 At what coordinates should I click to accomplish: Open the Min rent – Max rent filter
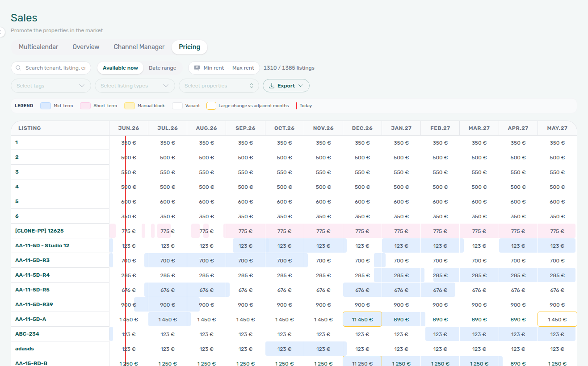click(224, 68)
